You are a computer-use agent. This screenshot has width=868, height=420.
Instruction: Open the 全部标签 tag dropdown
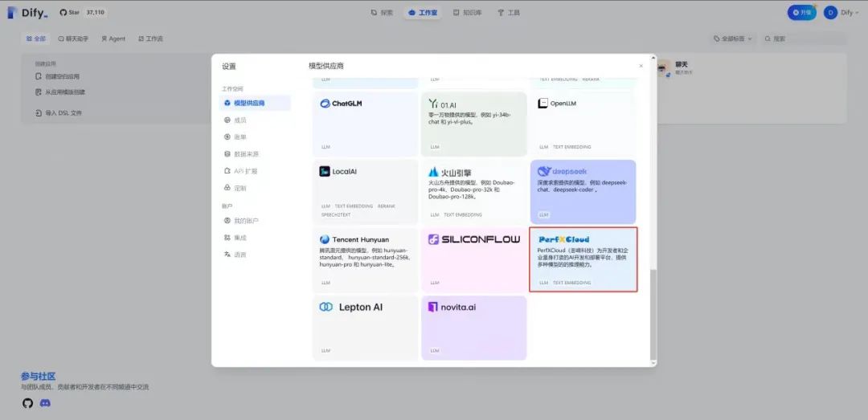[733, 39]
